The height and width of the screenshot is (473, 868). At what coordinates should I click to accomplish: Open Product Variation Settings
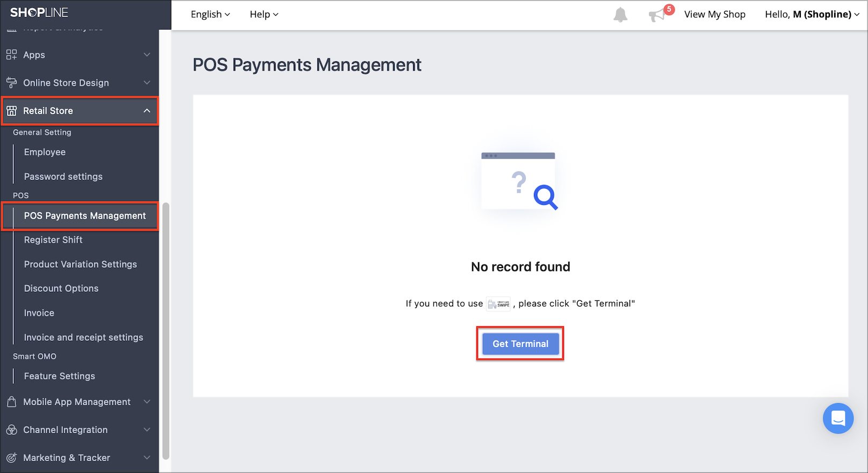pos(81,264)
